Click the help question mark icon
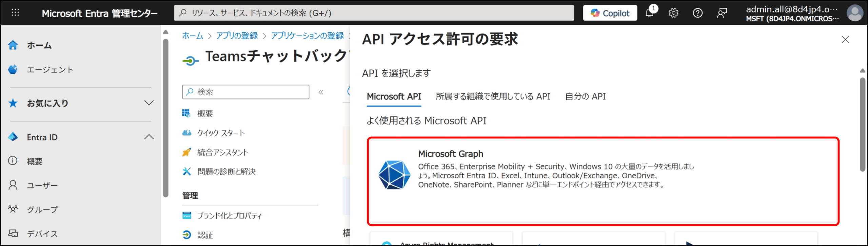868x246 pixels. point(697,13)
